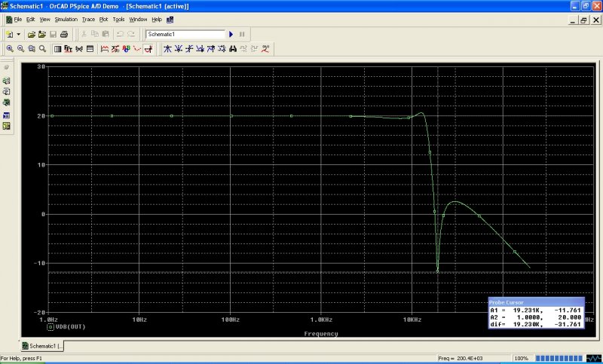
Task: Click the Add Trace icon
Action: tap(104, 49)
